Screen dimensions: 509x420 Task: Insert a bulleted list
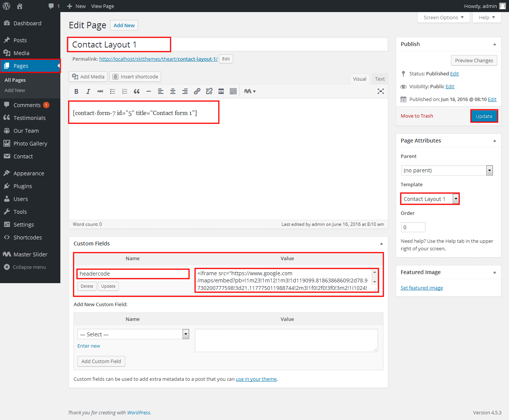(x=112, y=91)
